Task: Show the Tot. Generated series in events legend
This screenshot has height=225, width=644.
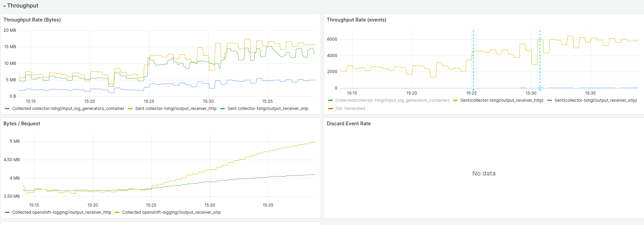Action: point(350,109)
